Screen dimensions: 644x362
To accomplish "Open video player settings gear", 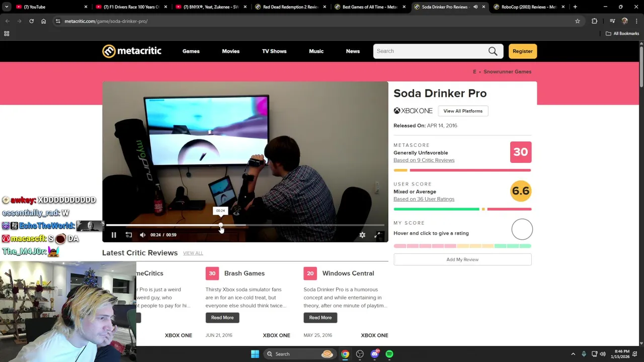I will point(362,235).
